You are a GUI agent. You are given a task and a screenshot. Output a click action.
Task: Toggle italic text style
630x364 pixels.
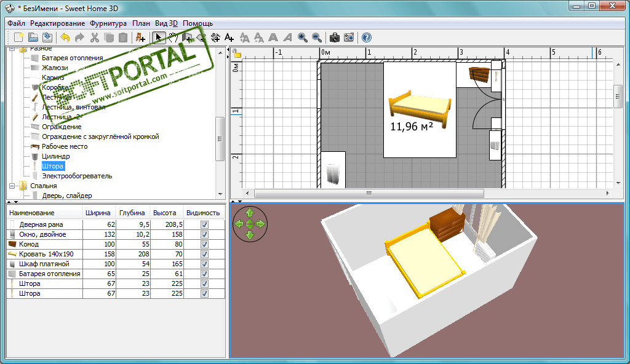[288, 38]
